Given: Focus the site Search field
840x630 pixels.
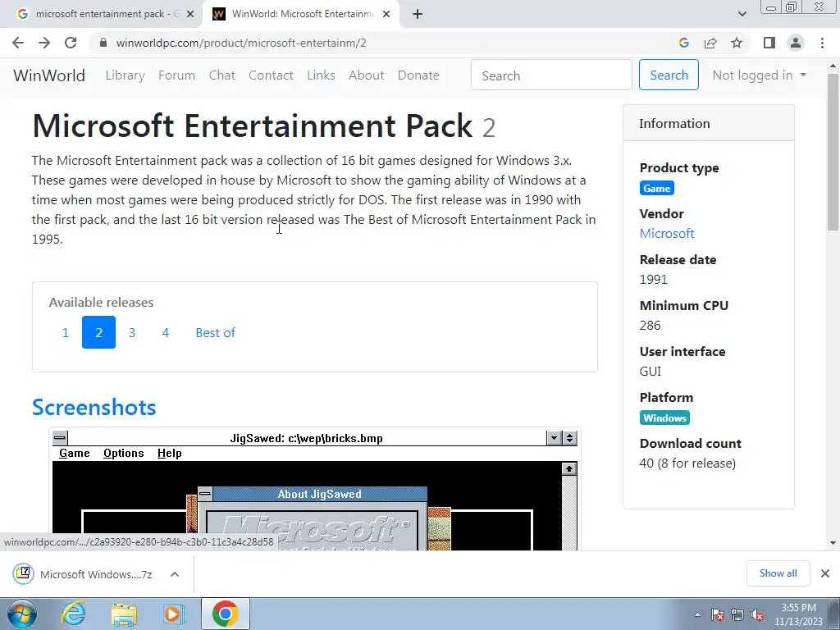Looking at the screenshot, I should [x=551, y=75].
